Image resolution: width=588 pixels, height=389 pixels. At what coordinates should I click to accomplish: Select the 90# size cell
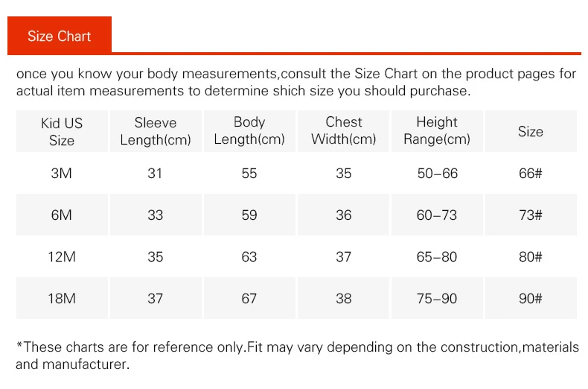point(531,298)
